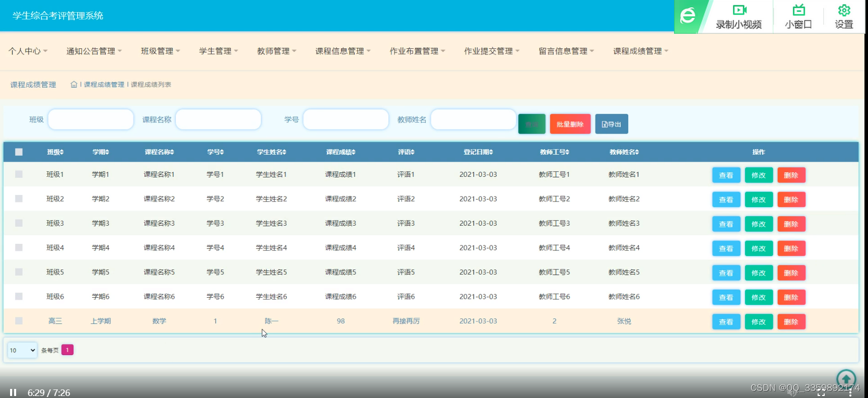Sort by 教师工号 column header
The width and height of the screenshot is (868, 398).
(x=554, y=152)
